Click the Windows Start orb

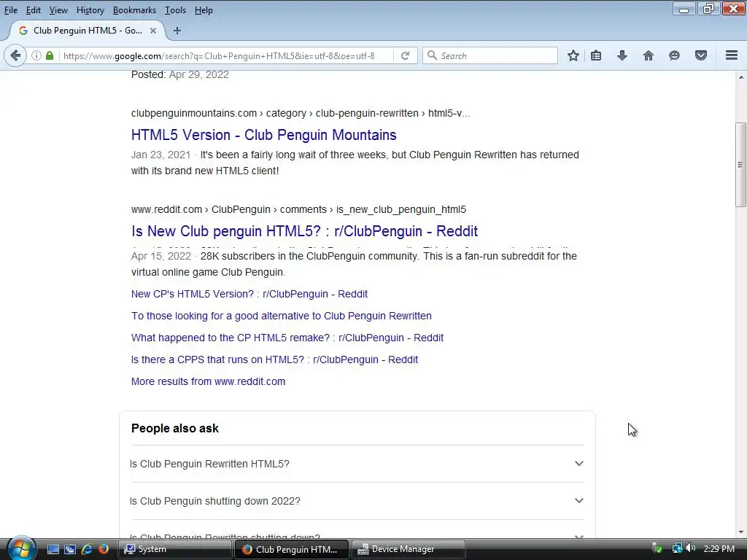(x=21, y=548)
